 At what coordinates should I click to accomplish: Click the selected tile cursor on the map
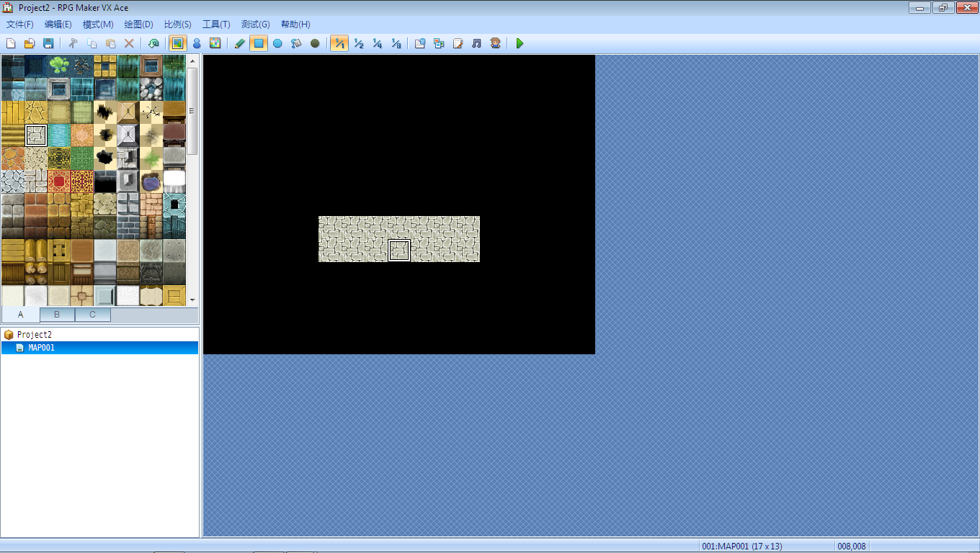(x=399, y=251)
